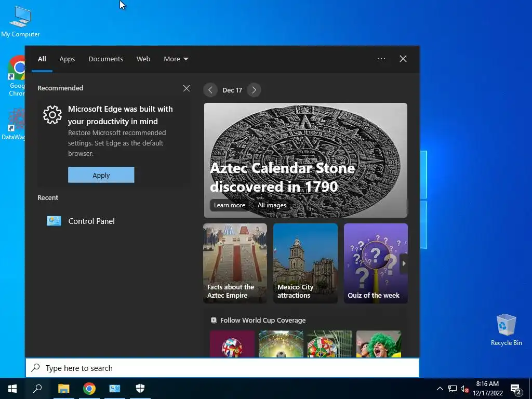The height and width of the screenshot is (399, 532).
Task: Select the Recycle Bin desktop icon
Action: 506,330
